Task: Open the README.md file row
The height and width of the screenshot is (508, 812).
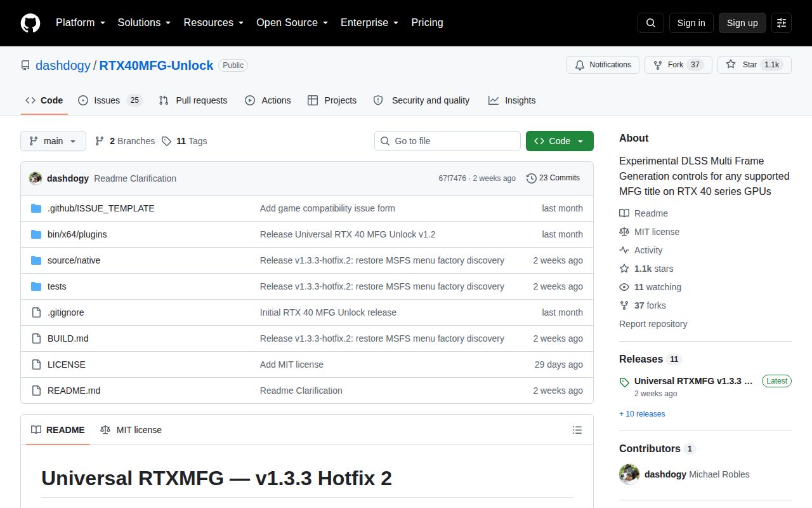Action: click(x=307, y=391)
